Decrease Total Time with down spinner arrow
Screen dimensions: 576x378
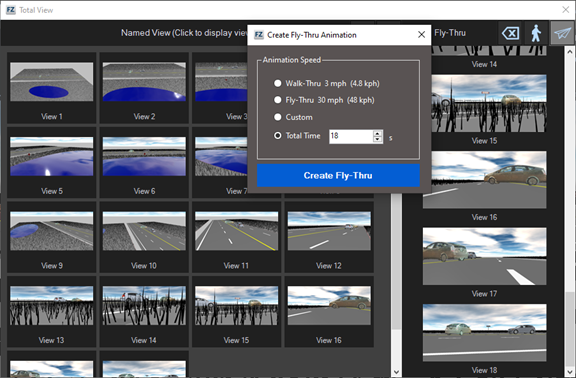pos(378,139)
